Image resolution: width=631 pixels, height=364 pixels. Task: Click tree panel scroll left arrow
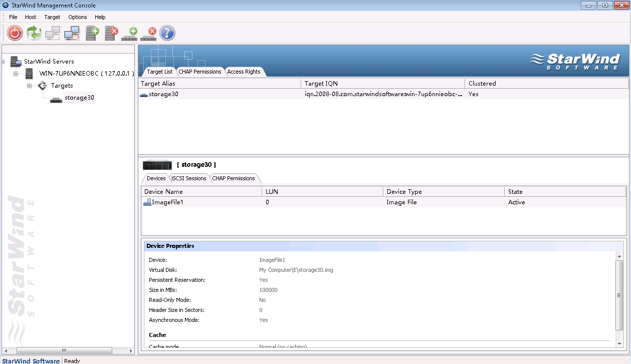point(6,350)
